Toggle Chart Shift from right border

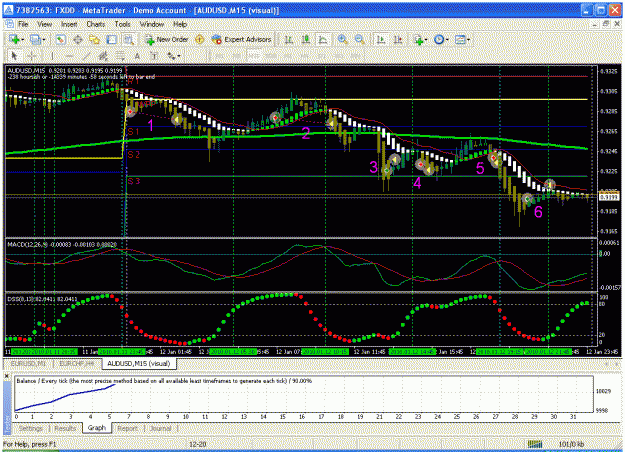click(x=398, y=39)
